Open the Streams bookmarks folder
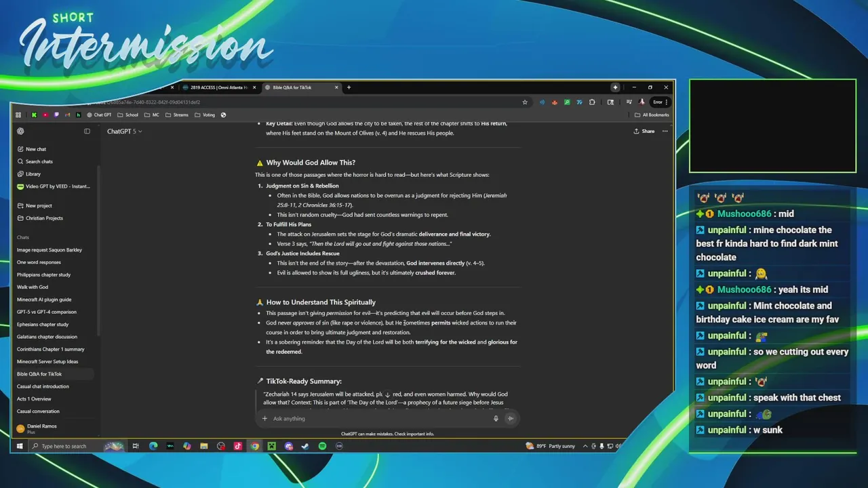This screenshot has width=868, height=488. click(x=177, y=115)
